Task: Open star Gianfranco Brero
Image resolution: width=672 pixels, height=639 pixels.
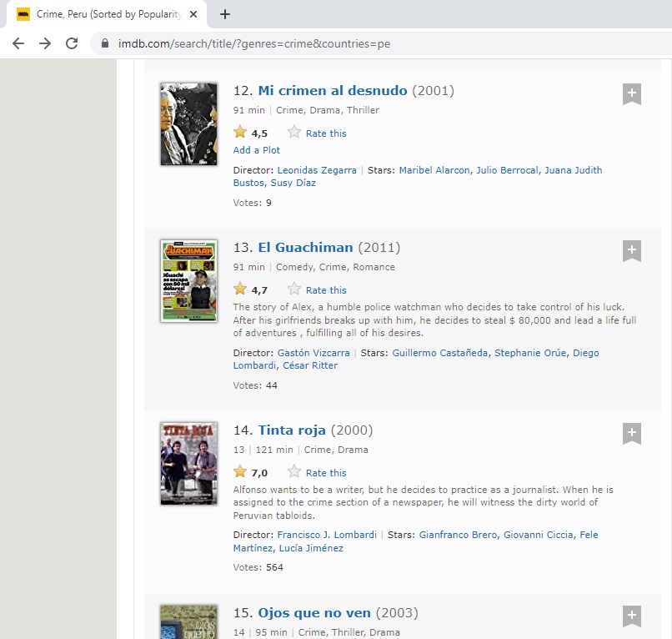Action: pos(458,535)
